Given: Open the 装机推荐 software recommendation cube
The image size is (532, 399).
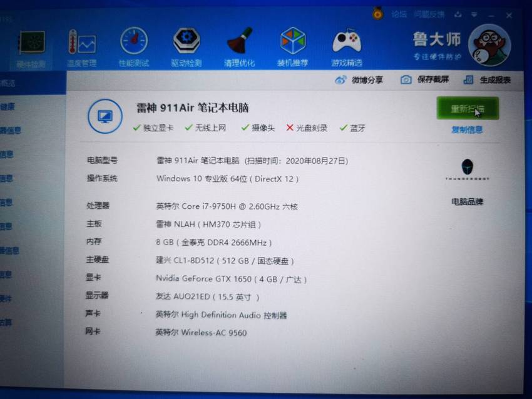Looking at the screenshot, I should coord(292,48).
